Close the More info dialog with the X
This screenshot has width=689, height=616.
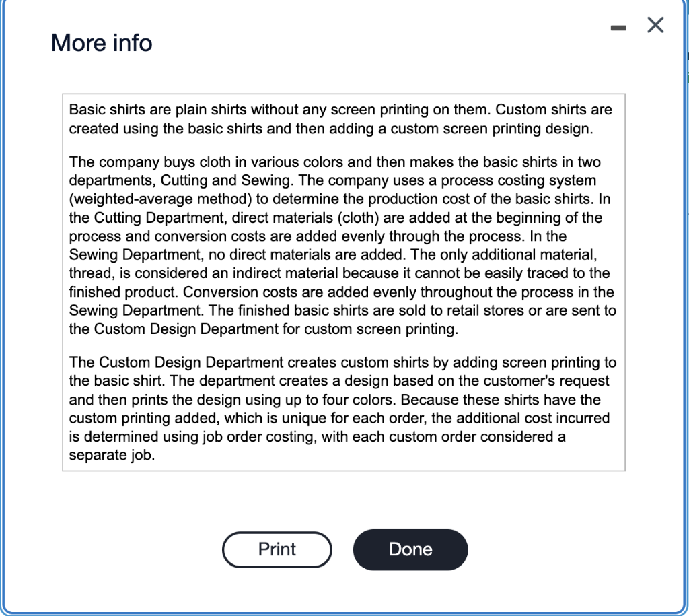click(x=655, y=25)
